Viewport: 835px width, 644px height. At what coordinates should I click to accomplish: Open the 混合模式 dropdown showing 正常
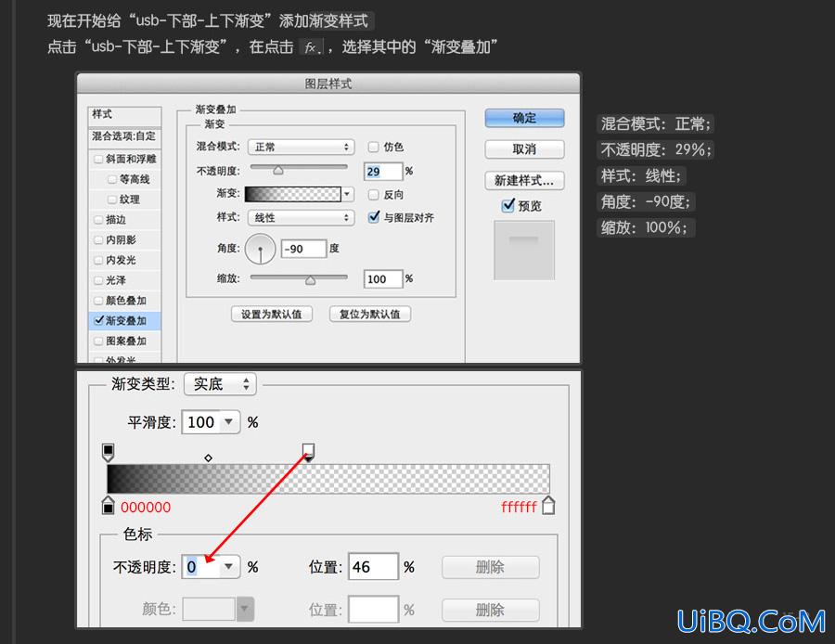301,147
